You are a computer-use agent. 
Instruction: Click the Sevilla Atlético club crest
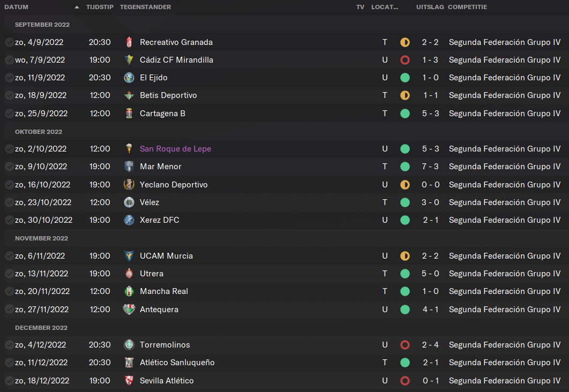click(x=129, y=380)
